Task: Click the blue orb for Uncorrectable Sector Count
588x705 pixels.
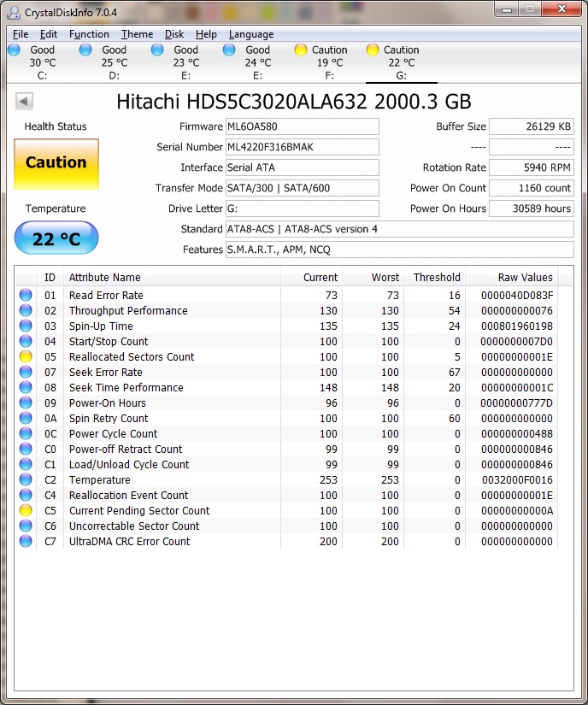Action: (26, 526)
